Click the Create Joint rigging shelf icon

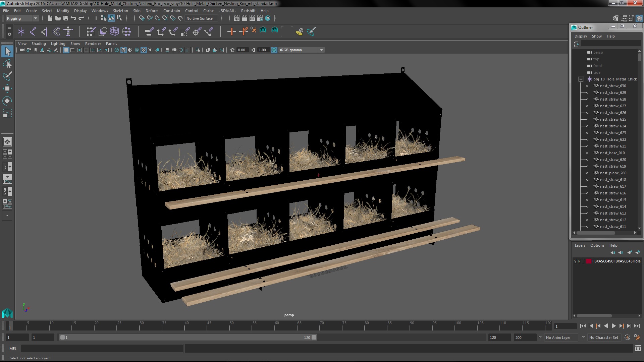[33, 32]
